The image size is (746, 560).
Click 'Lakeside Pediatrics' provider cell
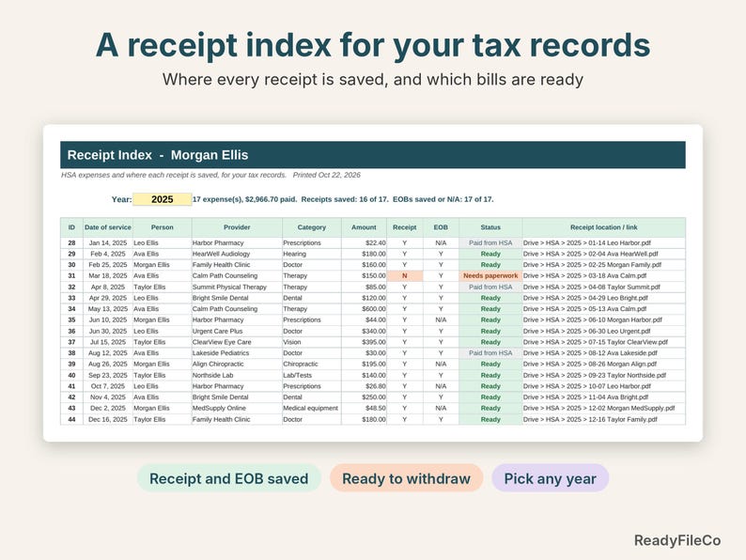coord(237,353)
